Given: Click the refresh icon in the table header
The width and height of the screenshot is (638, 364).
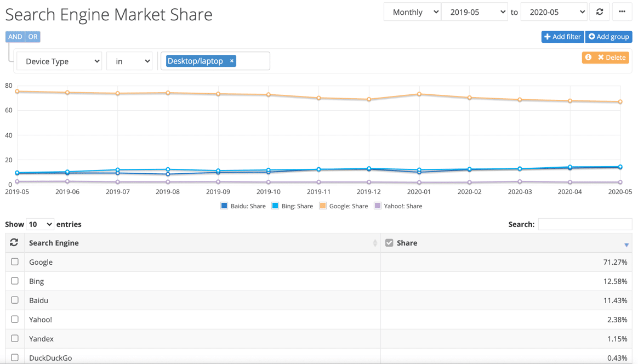Looking at the screenshot, I should coord(15,242).
